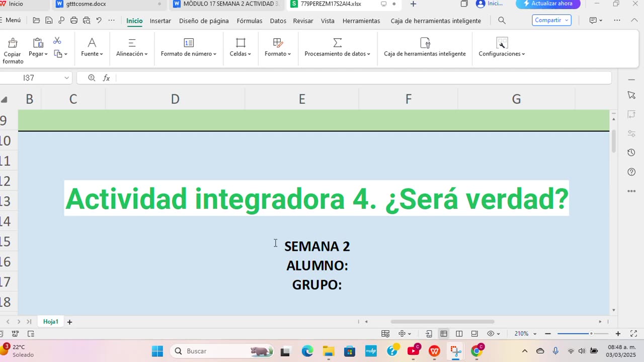Open the Insertar ribbon tab
644x362 pixels.
point(160,21)
